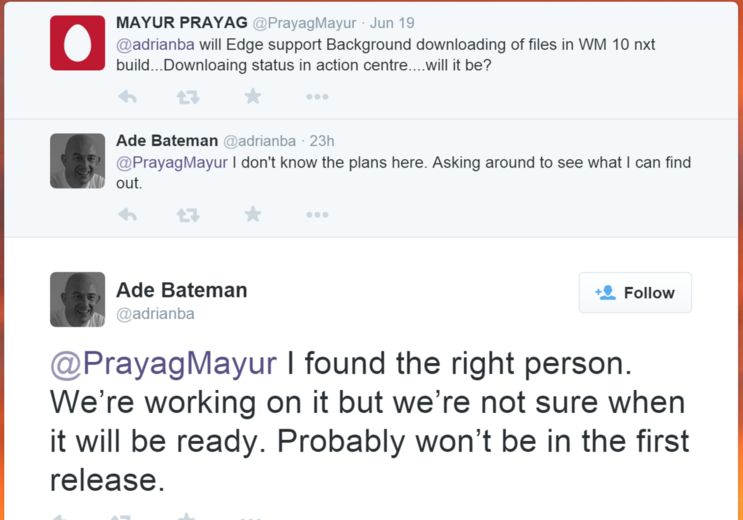Open the Jun 19 timestamp link

coord(392,23)
